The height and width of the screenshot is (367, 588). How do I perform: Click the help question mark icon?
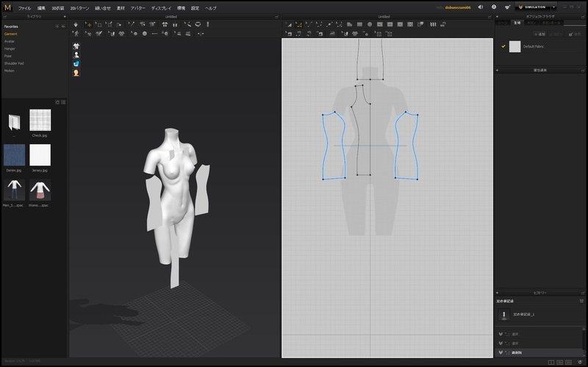(x=494, y=7)
